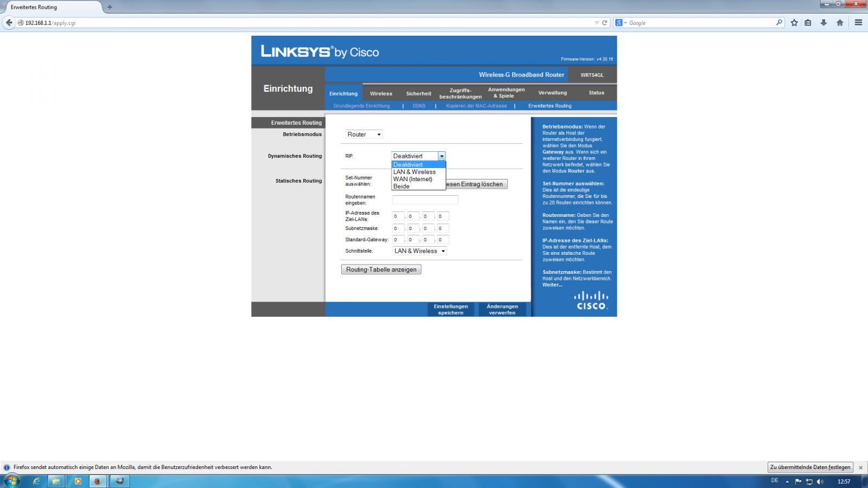Click first octet of Subnetzmaske field
This screenshot has height=488, width=868.
(x=398, y=228)
